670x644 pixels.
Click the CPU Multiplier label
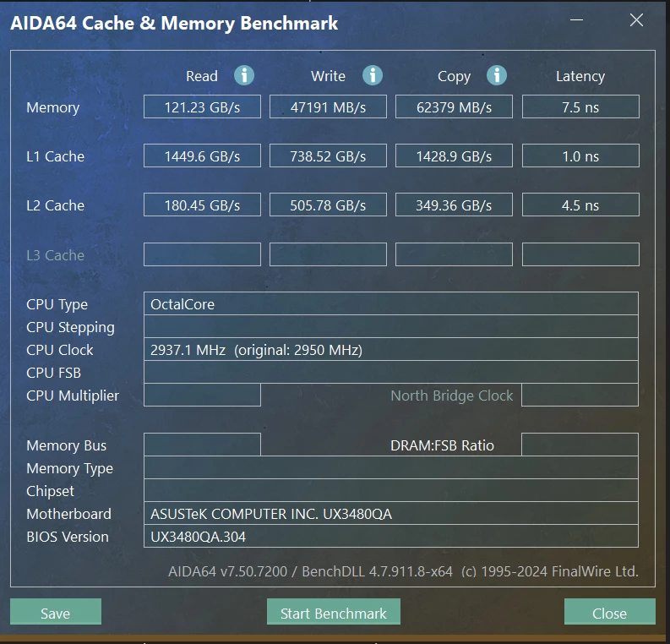point(73,396)
